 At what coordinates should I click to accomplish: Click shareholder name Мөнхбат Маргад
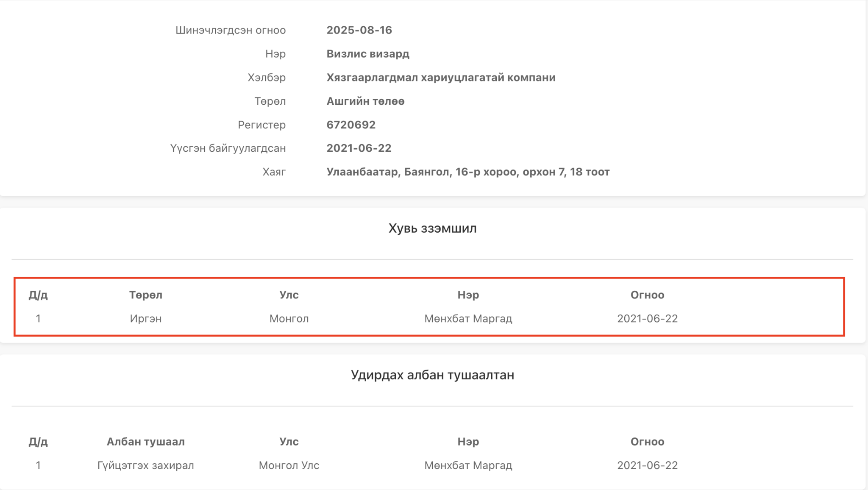point(468,318)
